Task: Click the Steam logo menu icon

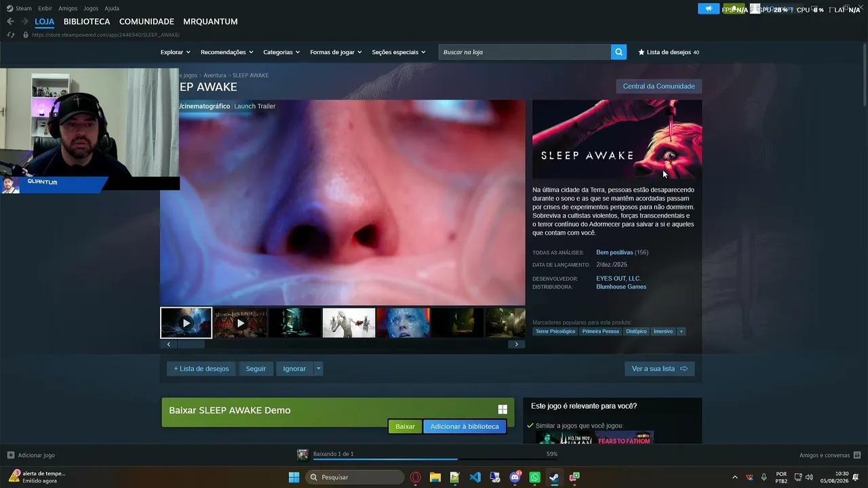Action: coord(9,9)
